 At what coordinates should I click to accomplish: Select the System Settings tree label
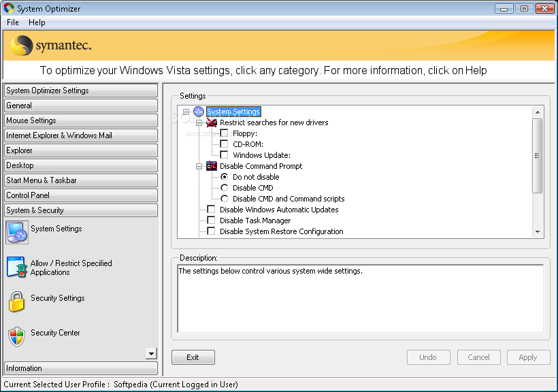tap(233, 112)
